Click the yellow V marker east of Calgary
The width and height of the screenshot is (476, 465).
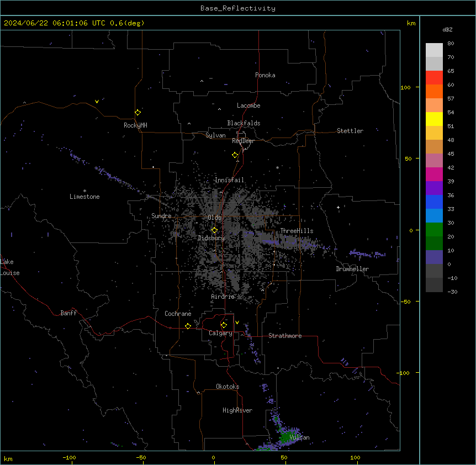tap(237, 323)
